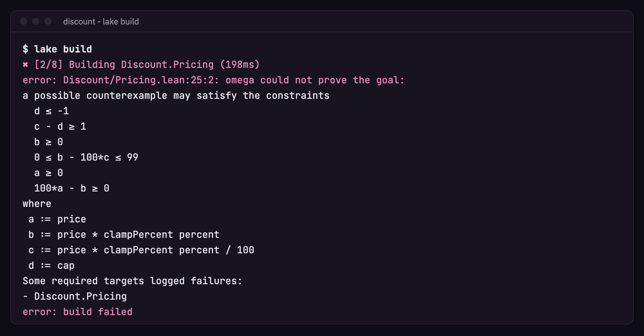Click the window title 'discount - lake build'
The width and height of the screenshot is (644, 336).
(101, 22)
